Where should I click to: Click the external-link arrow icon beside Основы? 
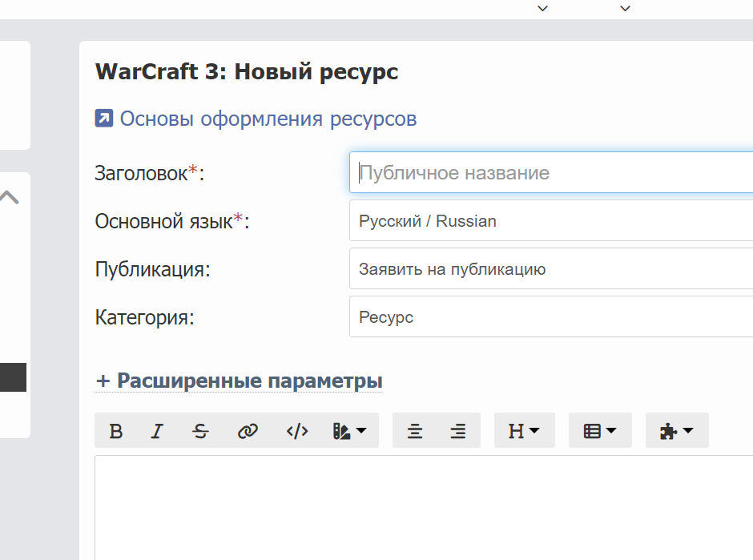(x=103, y=119)
